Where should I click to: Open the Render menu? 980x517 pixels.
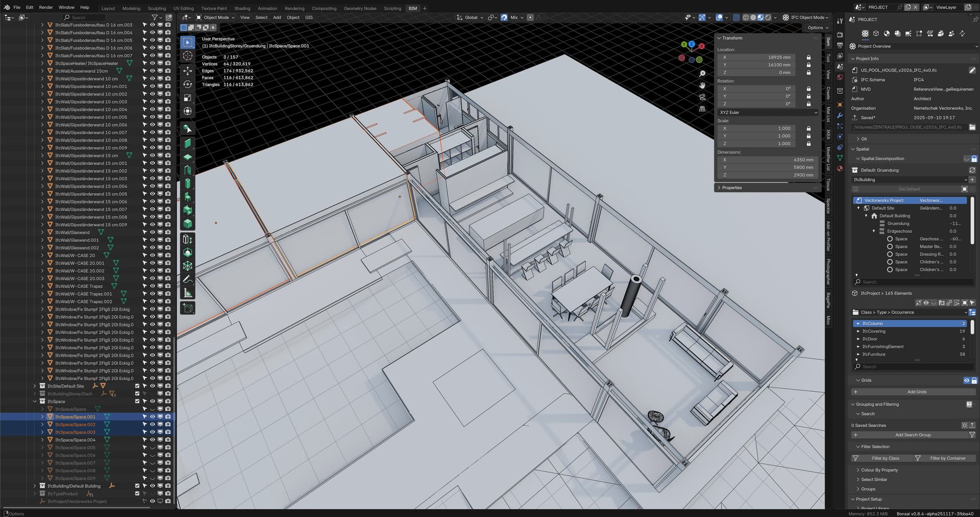click(x=46, y=8)
